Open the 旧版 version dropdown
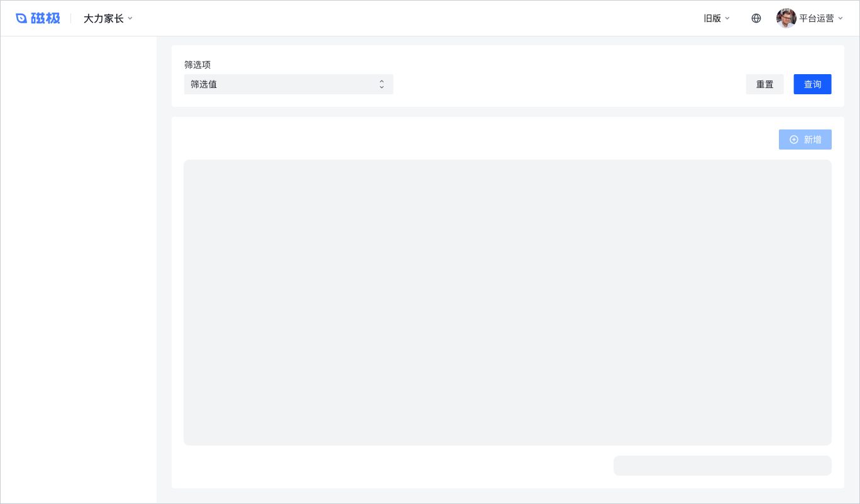The image size is (860, 504). [717, 18]
